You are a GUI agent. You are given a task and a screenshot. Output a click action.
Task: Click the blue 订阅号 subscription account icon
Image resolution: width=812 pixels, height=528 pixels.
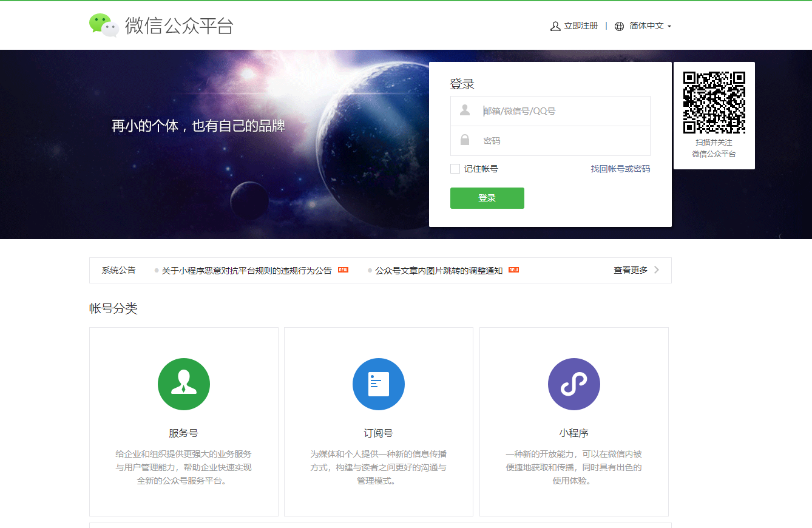pos(378,384)
